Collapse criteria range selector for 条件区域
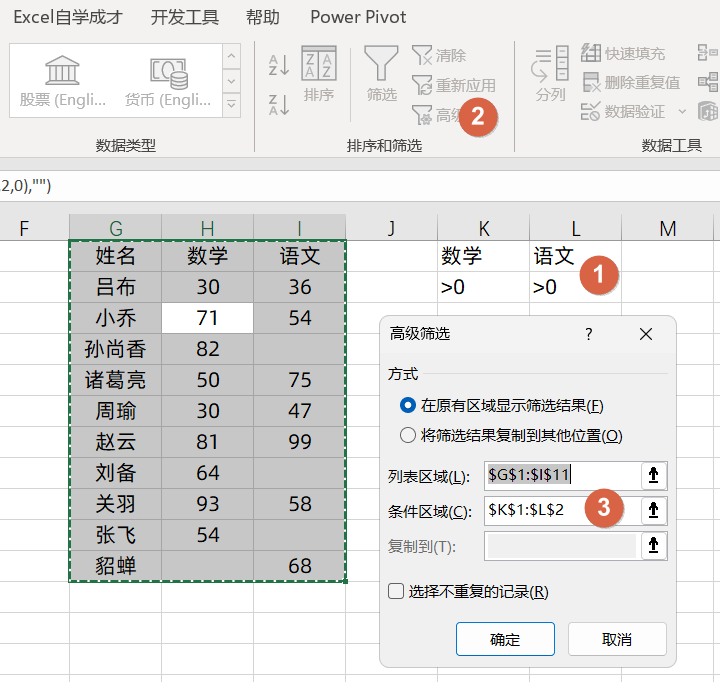Screen dimensions: 720x682 pyautogui.click(x=653, y=510)
